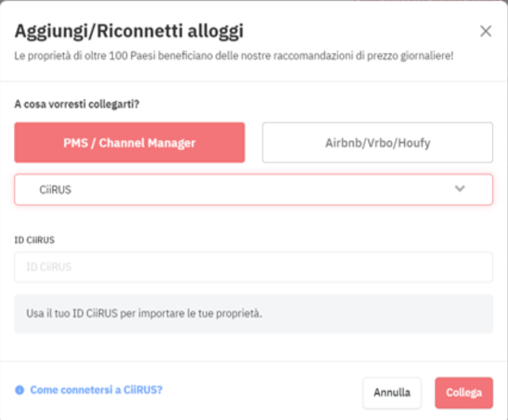Click the words Channel Manager on the red button
Screen dimensions: 508x420
point(147,143)
